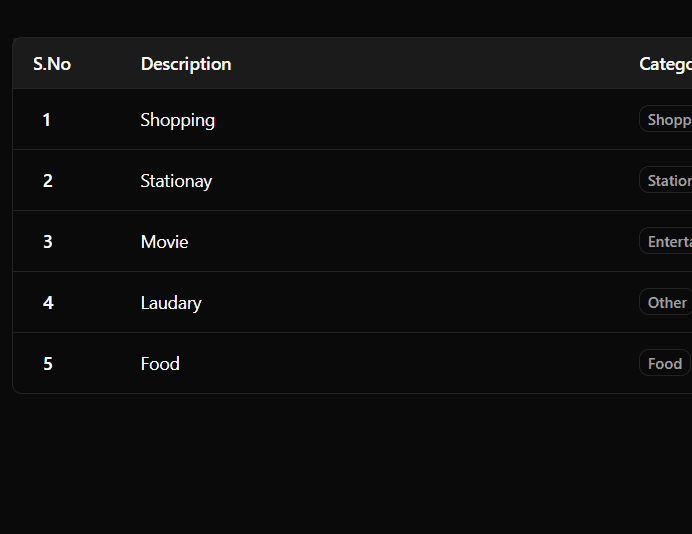Select the Laudary description cell
Image resolution: width=692 pixels, height=534 pixels.
point(171,303)
